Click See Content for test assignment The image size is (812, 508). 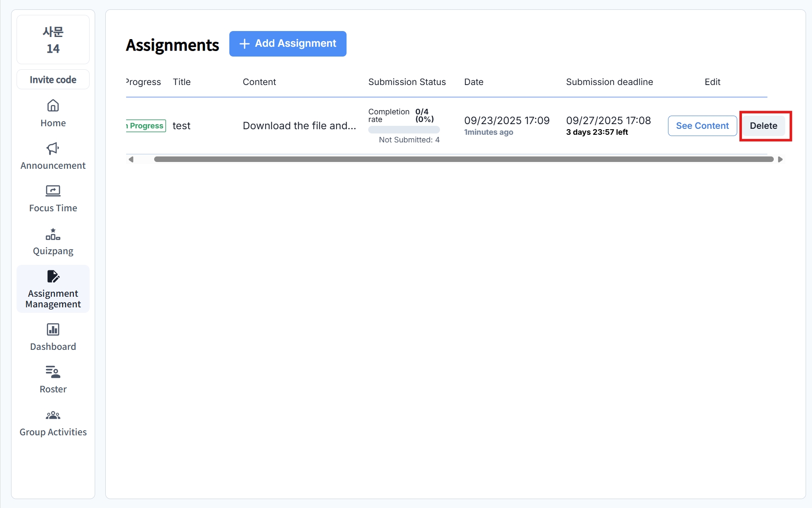[702, 126]
